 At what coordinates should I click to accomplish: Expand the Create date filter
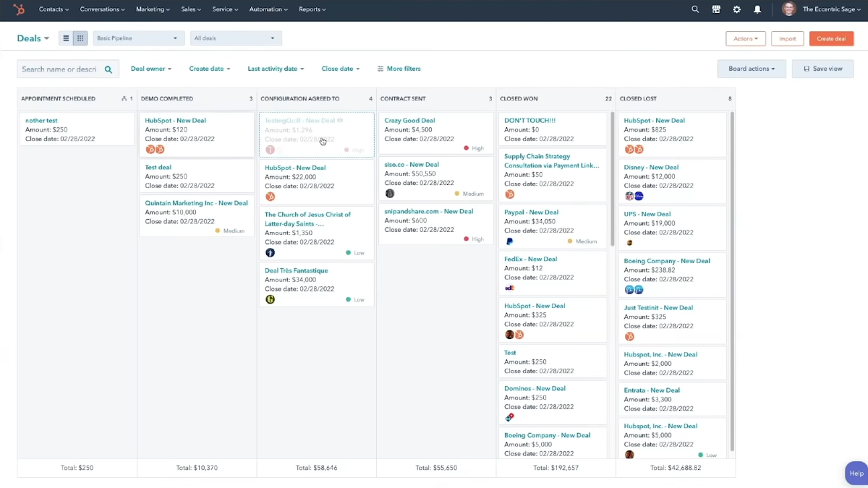pos(210,69)
